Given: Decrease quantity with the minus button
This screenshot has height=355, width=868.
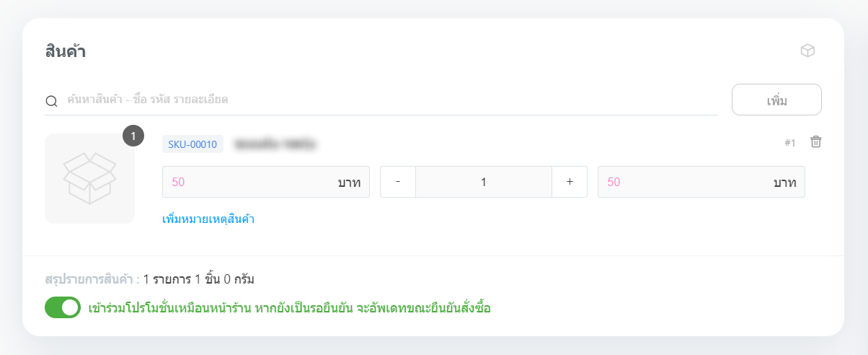Looking at the screenshot, I should point(398,182).
